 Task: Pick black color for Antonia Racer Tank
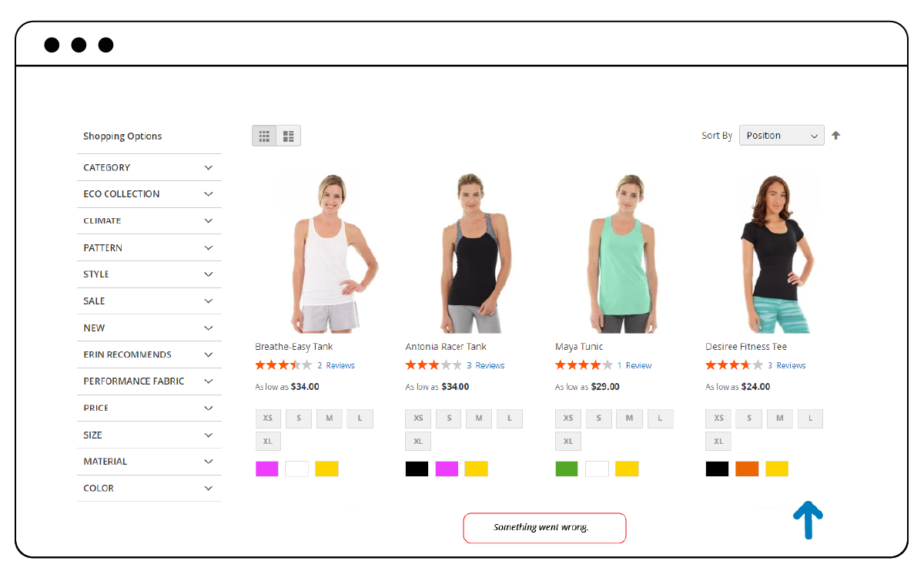[x=417, y=469]
